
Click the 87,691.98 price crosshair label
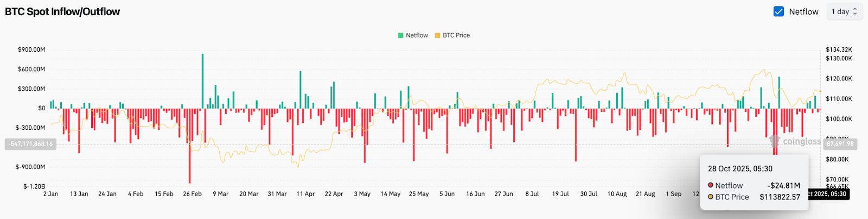tap(840, 144)
